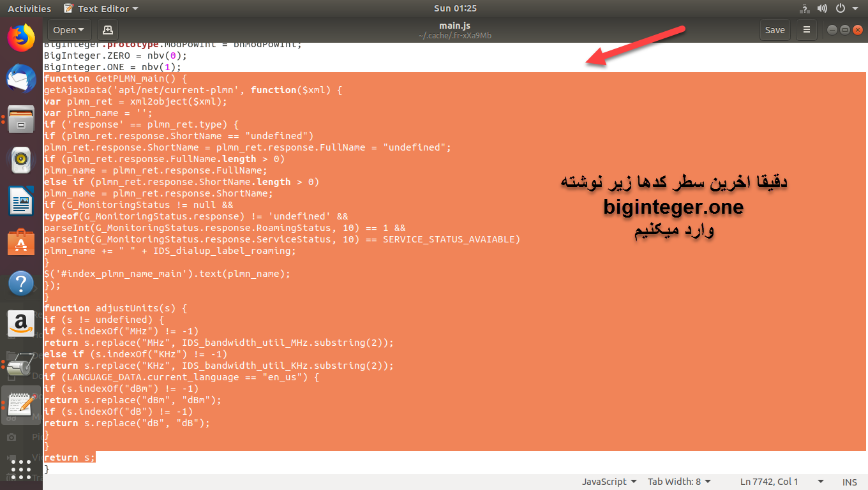868x490 pixels.
Task: Open LibreOffice Writer from the dock
Action: pos(21,201)
